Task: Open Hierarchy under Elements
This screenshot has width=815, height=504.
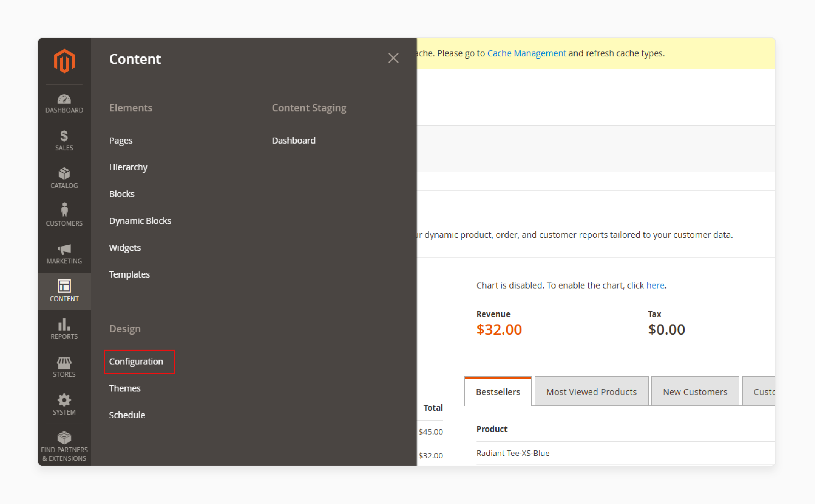Action: click(x=128, y=167)
